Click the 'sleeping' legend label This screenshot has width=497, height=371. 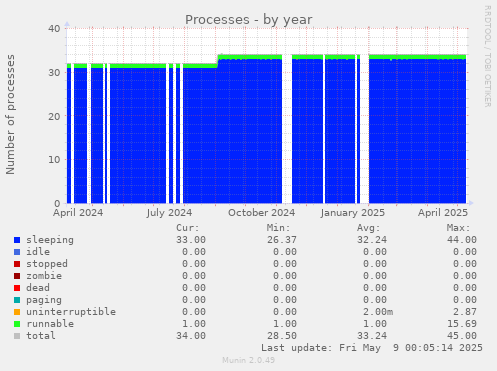coord(50,240)
